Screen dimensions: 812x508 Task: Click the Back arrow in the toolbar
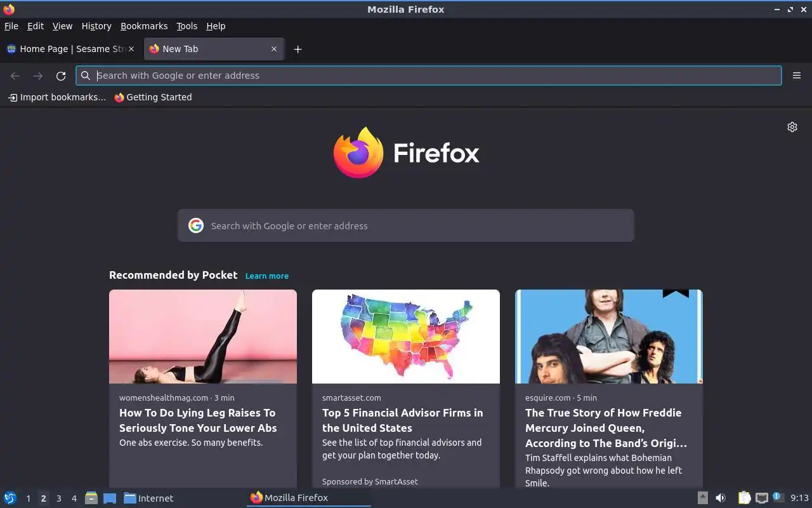15,76
